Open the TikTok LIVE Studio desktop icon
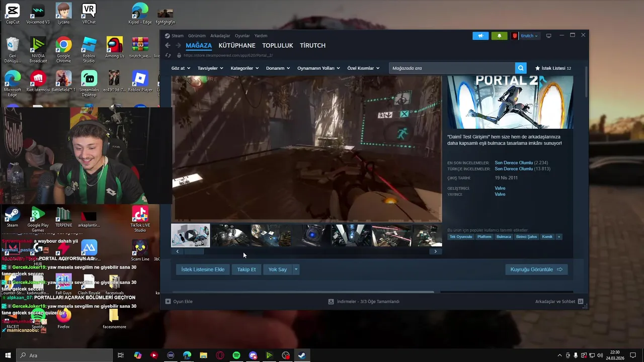Screen dimensions: 644x362 click(x=140, y=219)
